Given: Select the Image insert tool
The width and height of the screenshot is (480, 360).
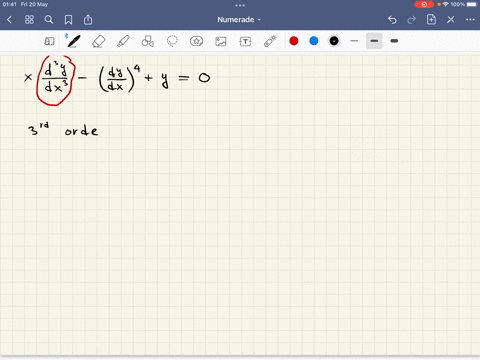Looking at the screenshot, I should click(x=221, y=41).
